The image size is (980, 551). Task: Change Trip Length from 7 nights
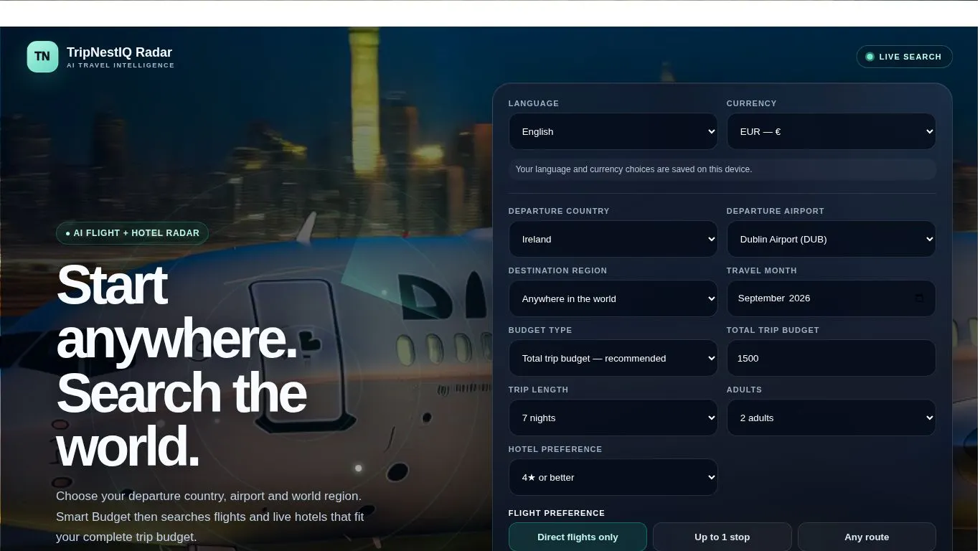pyautogui.click(x=613, y=418)
